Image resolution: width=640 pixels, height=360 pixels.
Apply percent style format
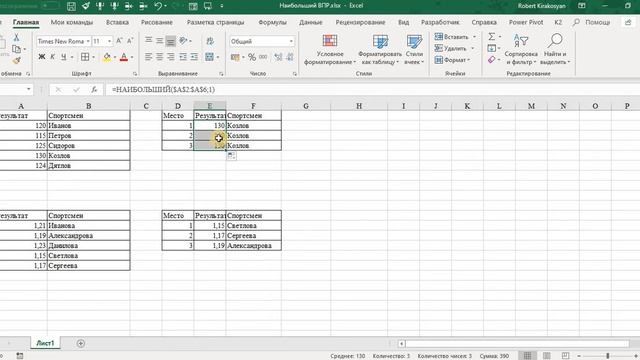point(252,57)
